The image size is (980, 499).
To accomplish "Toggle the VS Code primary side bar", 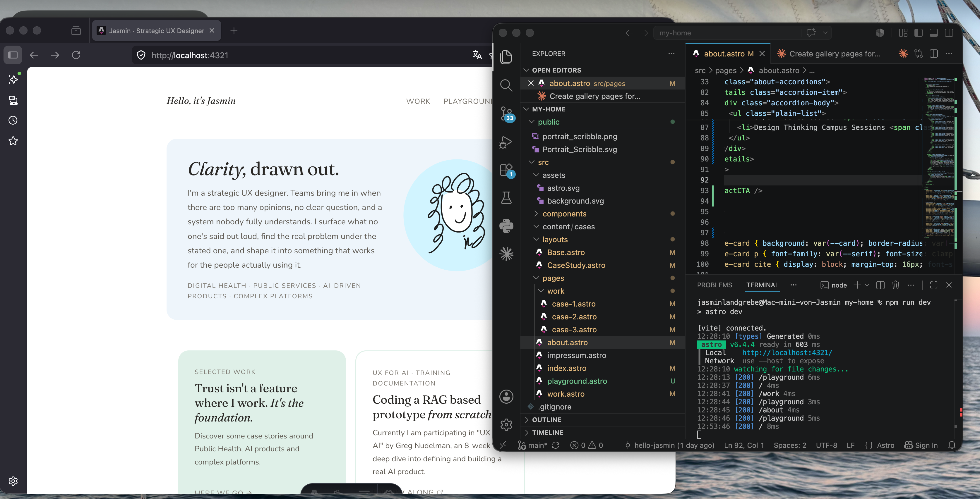I will click(x=918, y=33).
